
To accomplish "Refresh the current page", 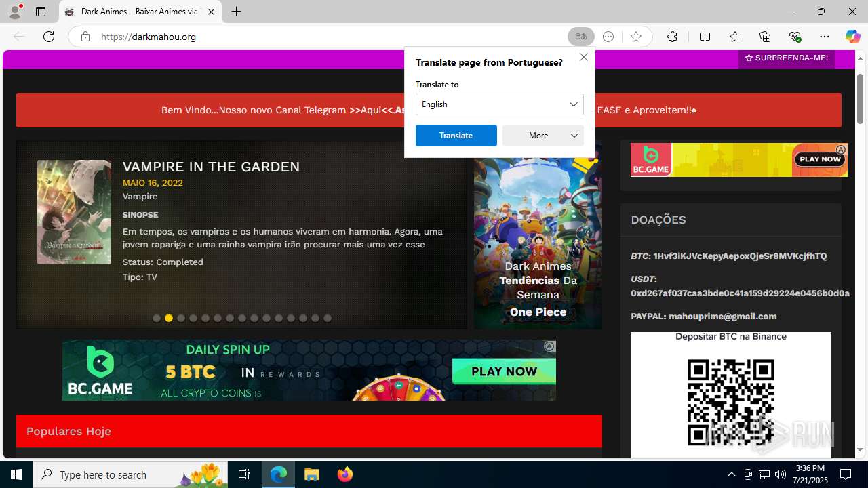I will [x=49, y=37].
